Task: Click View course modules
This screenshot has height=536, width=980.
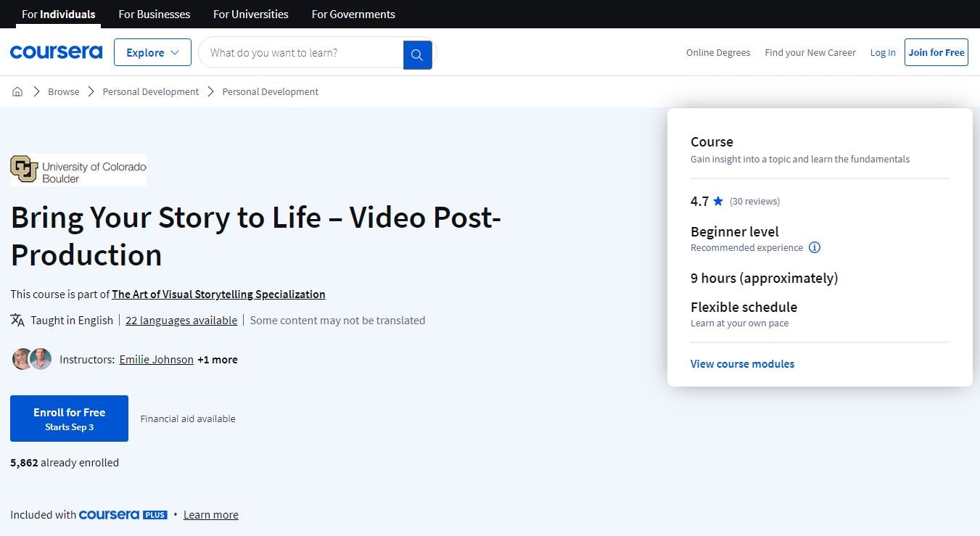Action: 742,363
